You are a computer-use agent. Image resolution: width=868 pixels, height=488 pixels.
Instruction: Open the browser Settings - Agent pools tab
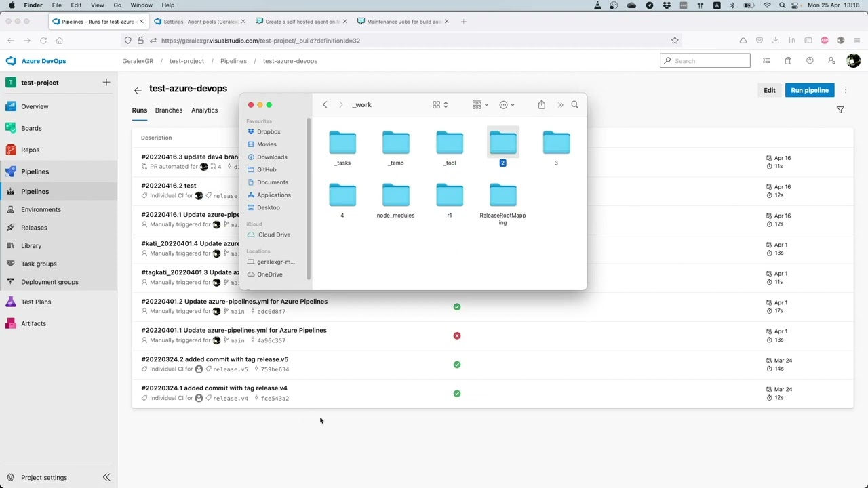(x=200, y=22)
